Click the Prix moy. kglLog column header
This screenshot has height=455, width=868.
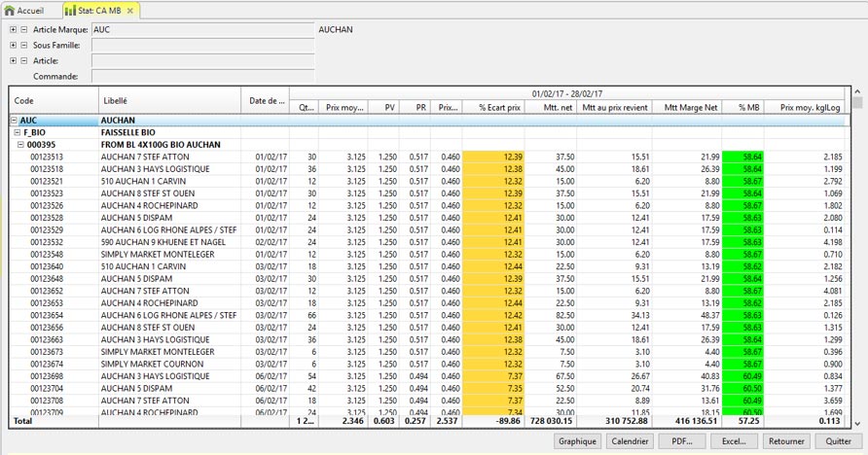805,107
